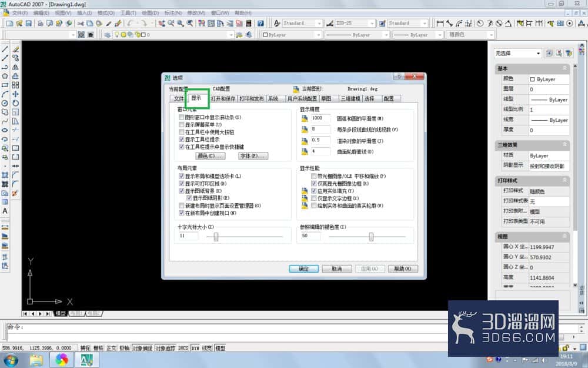Uncheck 显示布局和模型选项卡 checkbox
588x368 pixels.
182,176
